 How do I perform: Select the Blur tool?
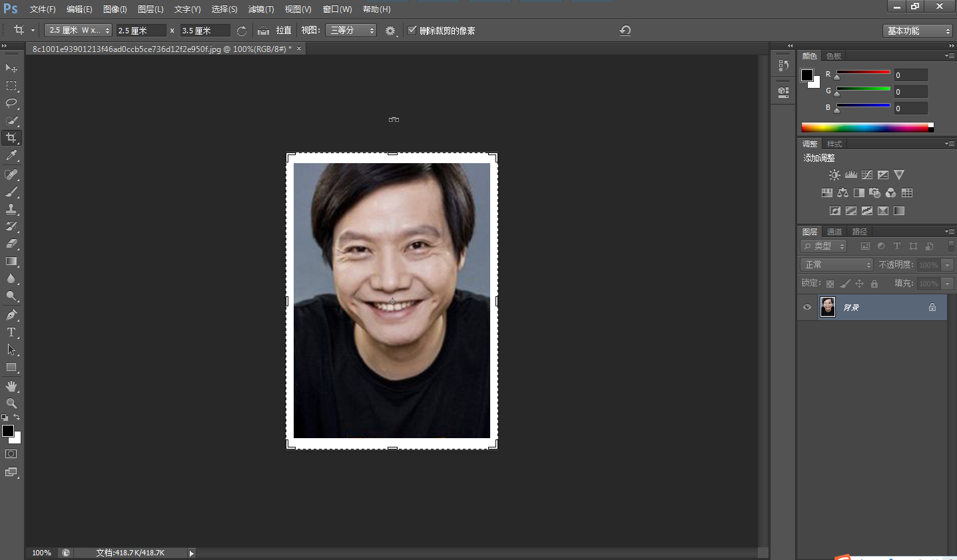pyautogui.click(x=11, y=278)
